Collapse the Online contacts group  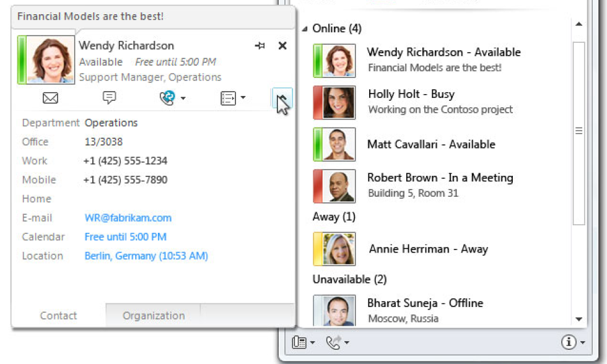point(305,29)
